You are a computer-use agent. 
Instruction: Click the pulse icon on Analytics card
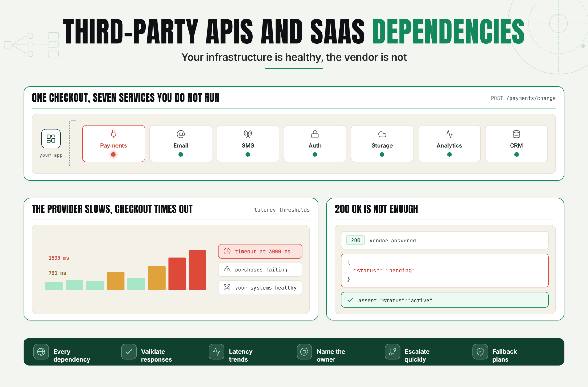click(449, 134)
